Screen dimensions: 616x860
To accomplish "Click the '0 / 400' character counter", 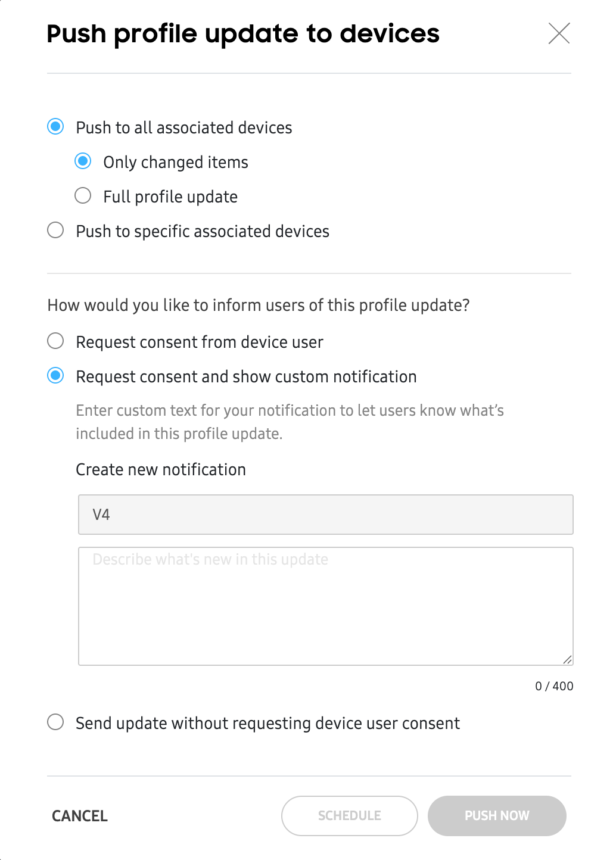I will pos(554,685).
